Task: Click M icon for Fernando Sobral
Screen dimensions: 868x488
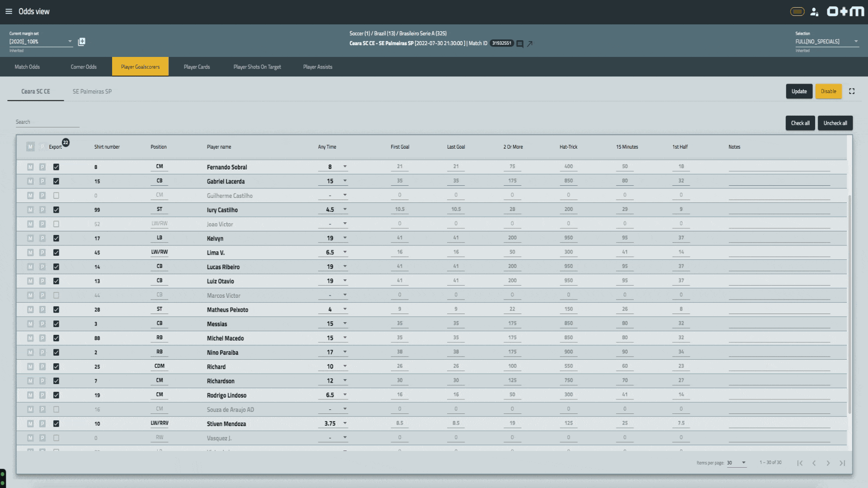Action: tap(30, 167)
